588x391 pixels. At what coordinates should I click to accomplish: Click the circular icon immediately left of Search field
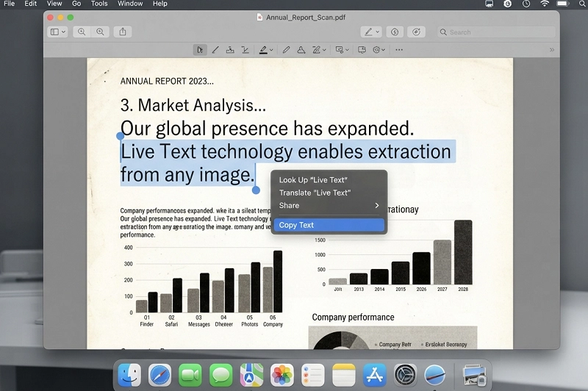pos(416,32)
